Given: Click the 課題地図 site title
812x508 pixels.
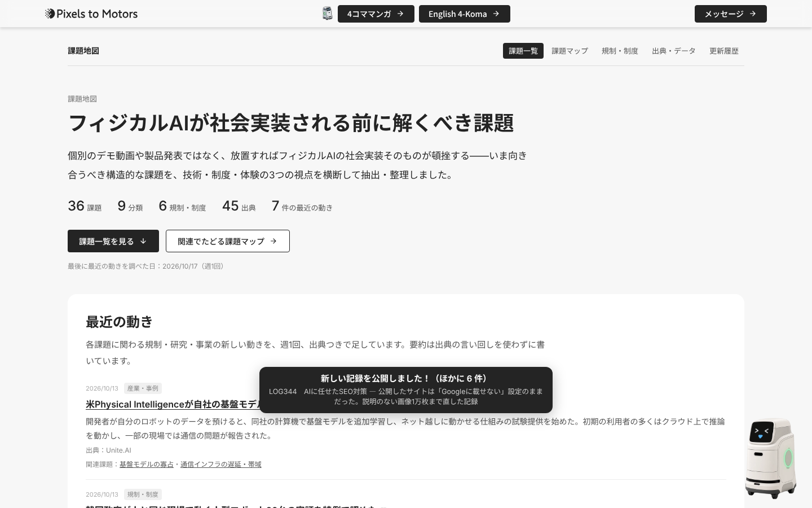Looking at the screenshot, I should pos(83,51).
